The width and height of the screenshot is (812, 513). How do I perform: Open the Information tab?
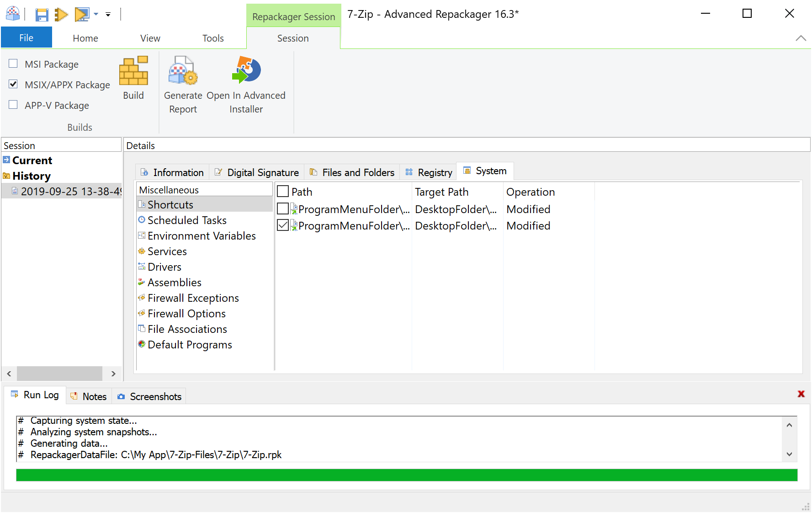click(x=173, y=172)
